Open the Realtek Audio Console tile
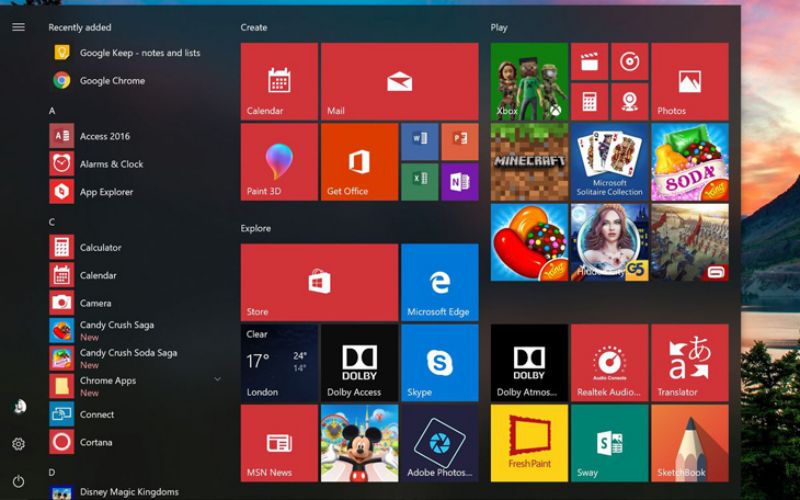The image size is (800, 500). (610, 363)
